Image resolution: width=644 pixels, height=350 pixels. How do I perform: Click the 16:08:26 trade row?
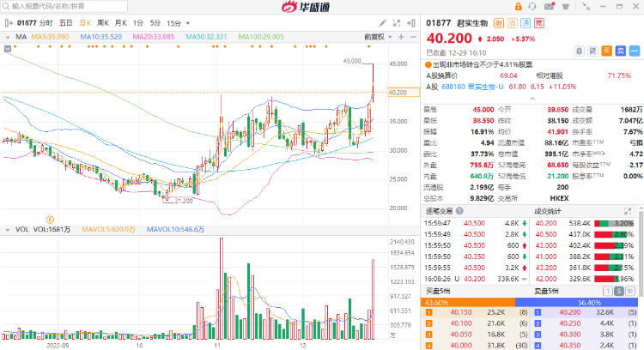(x=476, y=279)
